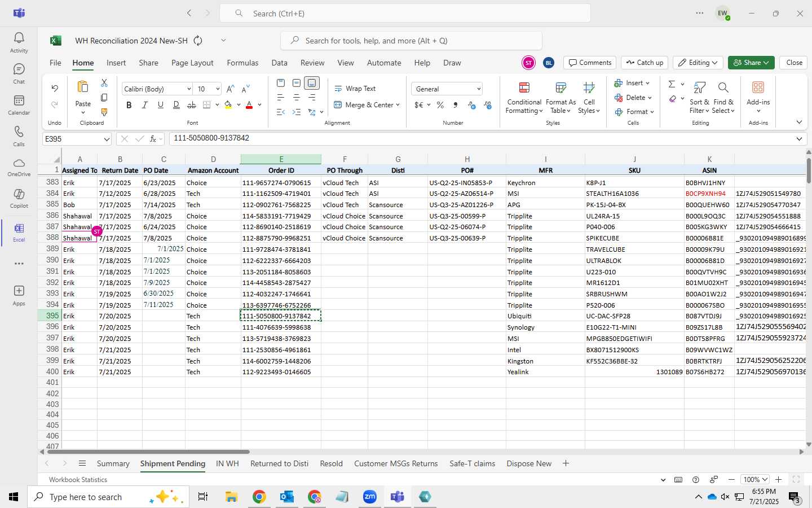
Task: Toggle Underline formatting
Action: (161, 105)
